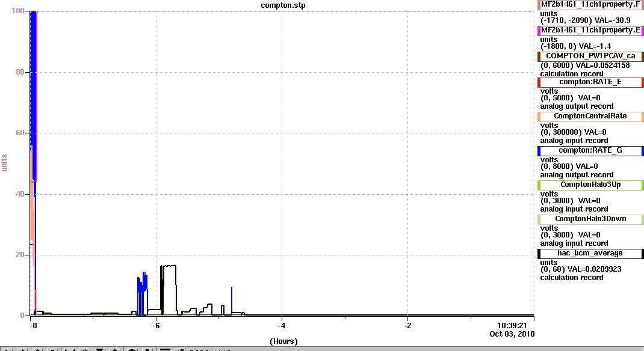Click the y-axis tick label '20'
Screen dimensions: 644x351
pyautogui.click(x=20, y=255)
